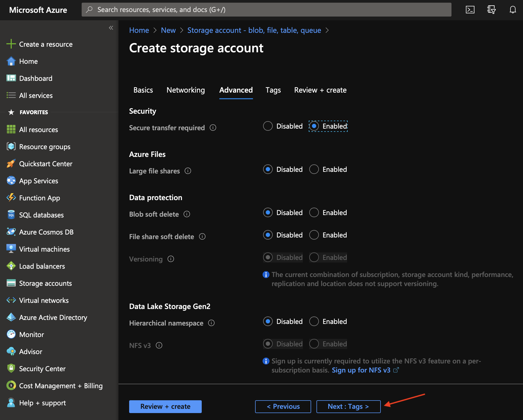The image size is (523, 420).
Task: Click the Function App lightning icon
Action: pyautogui.click(x=11, y=198)
